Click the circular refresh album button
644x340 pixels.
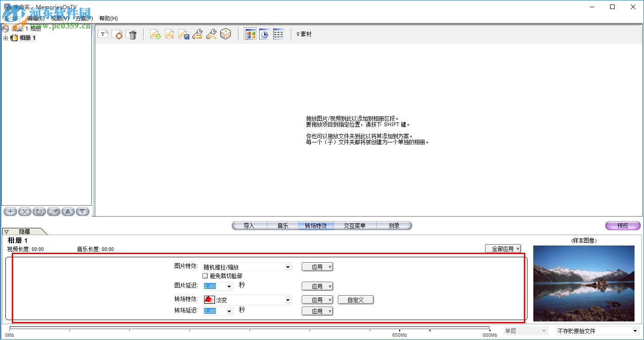[x=39, y=212]
